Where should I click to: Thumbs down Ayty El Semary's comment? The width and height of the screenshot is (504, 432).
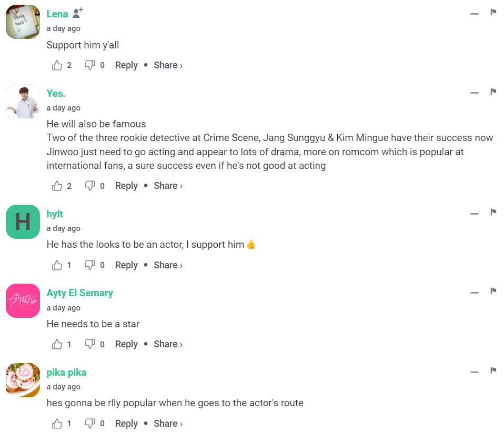pyautogui.click(x=90, y=344)
